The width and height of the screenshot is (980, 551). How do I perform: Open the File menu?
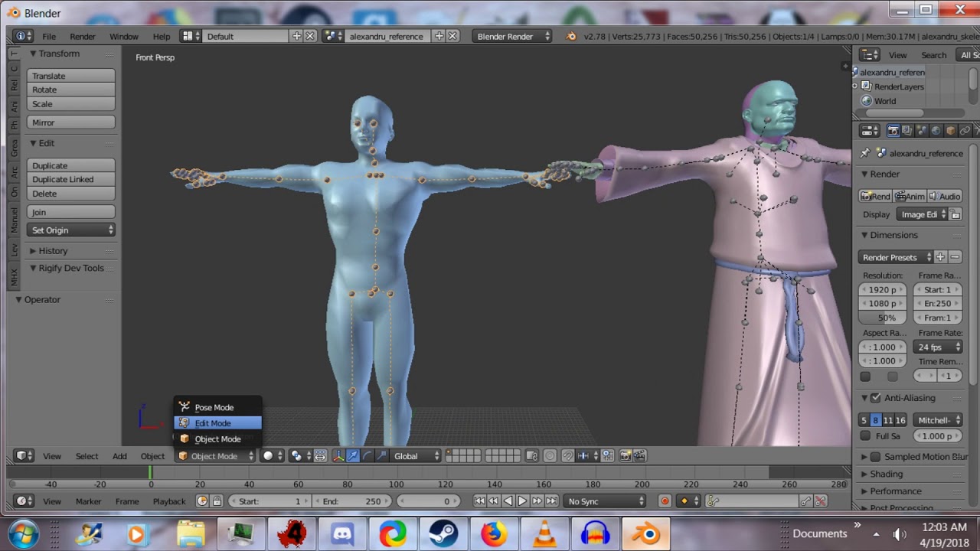point(49,36)
